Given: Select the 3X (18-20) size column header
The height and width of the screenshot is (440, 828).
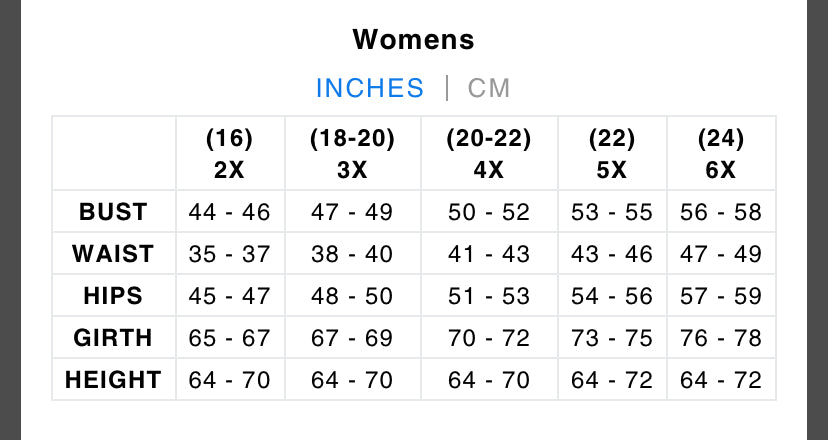Looking at the screenshot, I should tap(352, 154).
